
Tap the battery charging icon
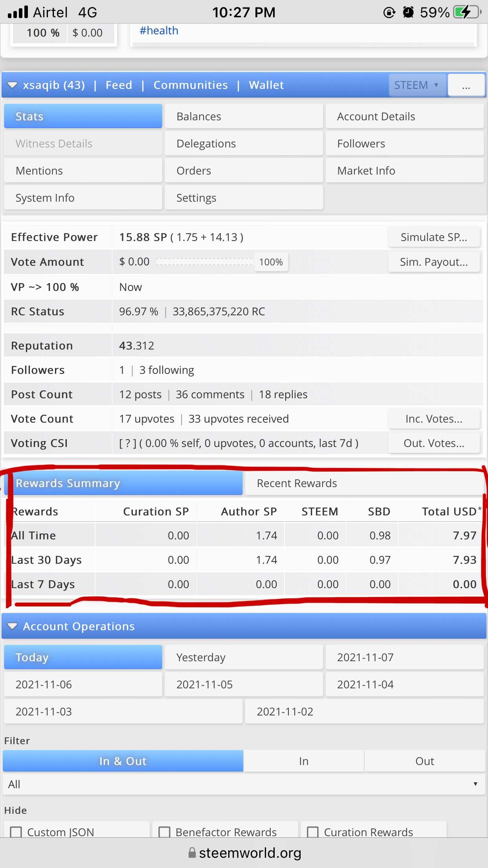[x=467, y=12]
